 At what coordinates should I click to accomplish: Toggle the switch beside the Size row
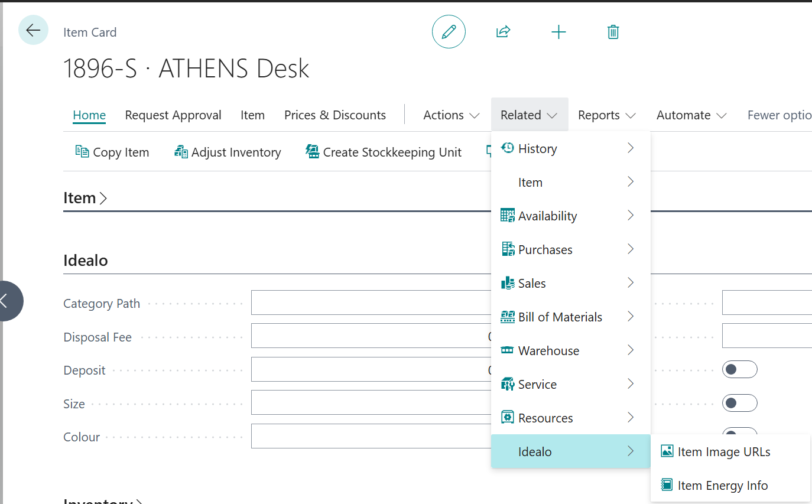[x=739, y=403]
